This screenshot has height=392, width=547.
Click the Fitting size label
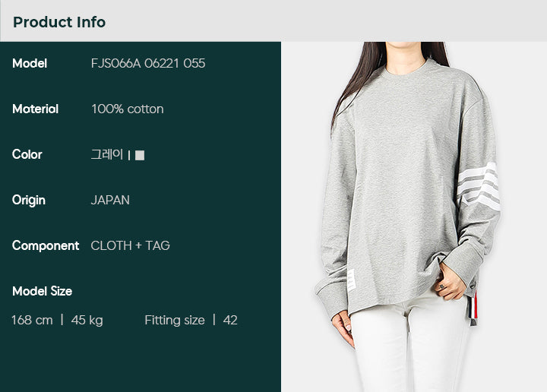tap(175, 320)
